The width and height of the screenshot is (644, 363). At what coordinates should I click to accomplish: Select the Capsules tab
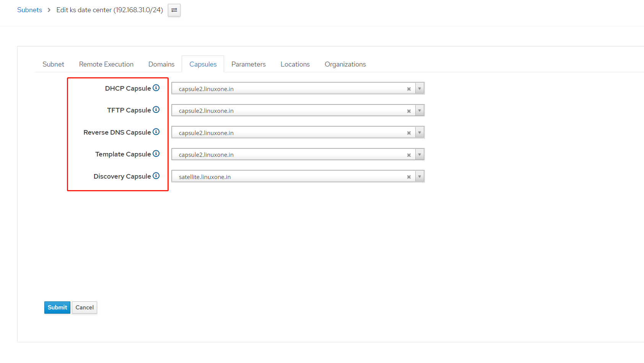203,64
